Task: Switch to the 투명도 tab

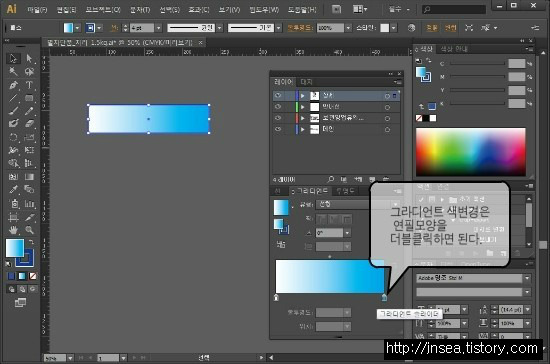Action: [346, 191]
